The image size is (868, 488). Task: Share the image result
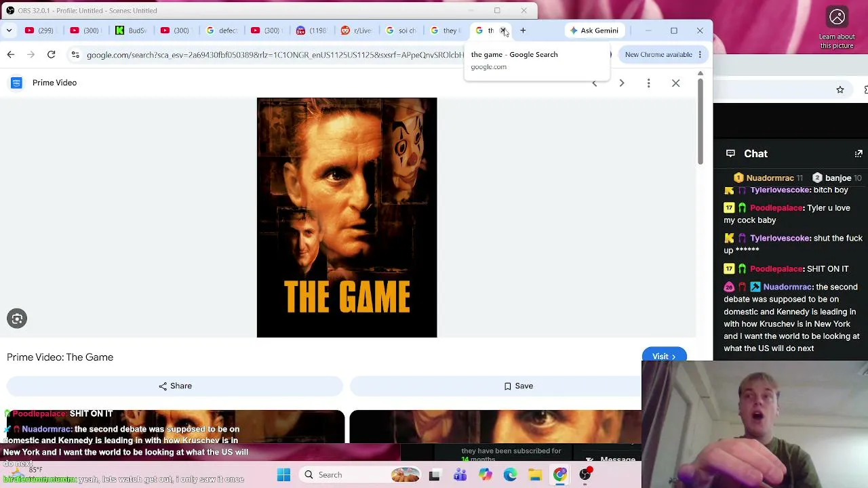(175, 386)
